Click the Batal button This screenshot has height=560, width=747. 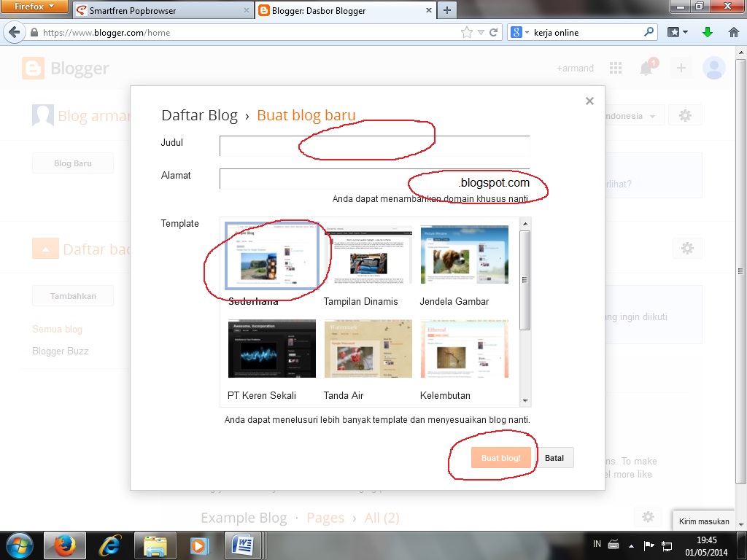[554, 458]
